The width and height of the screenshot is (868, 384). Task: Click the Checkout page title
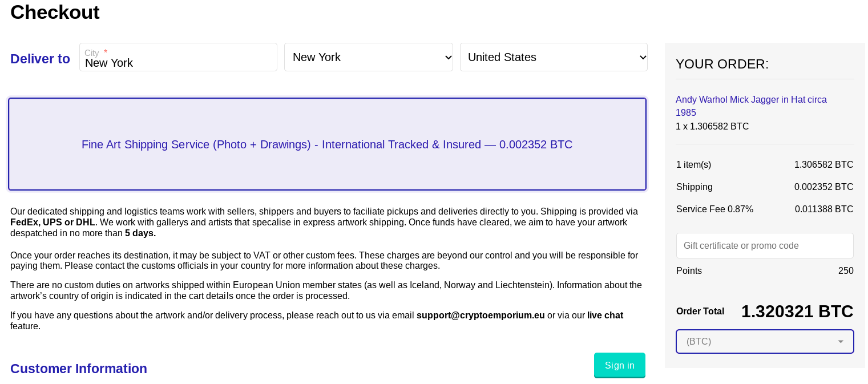coord(55,12)
